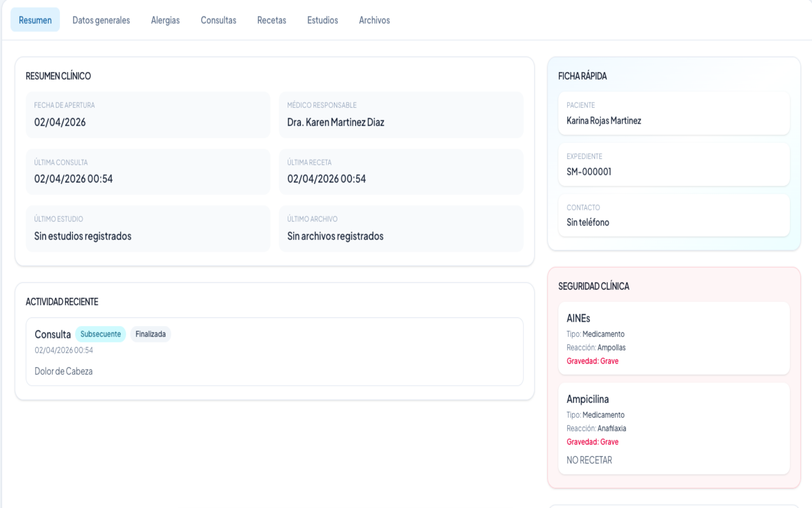The image size is (812, 508).
Task: Click the Paciente Karina Rojas Martinez card
Action: pyautogui.click(x=673, y=113)
